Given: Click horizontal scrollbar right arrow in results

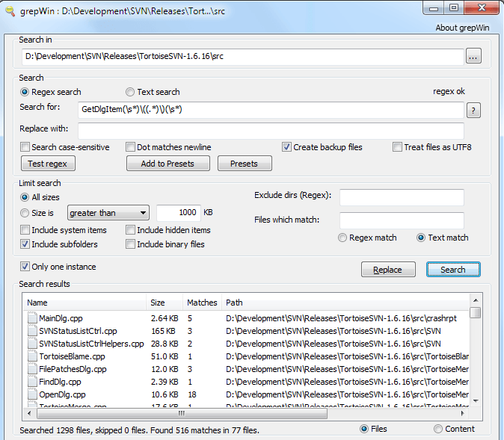Looking at the screenshot, I should click(x=463, y=413).
